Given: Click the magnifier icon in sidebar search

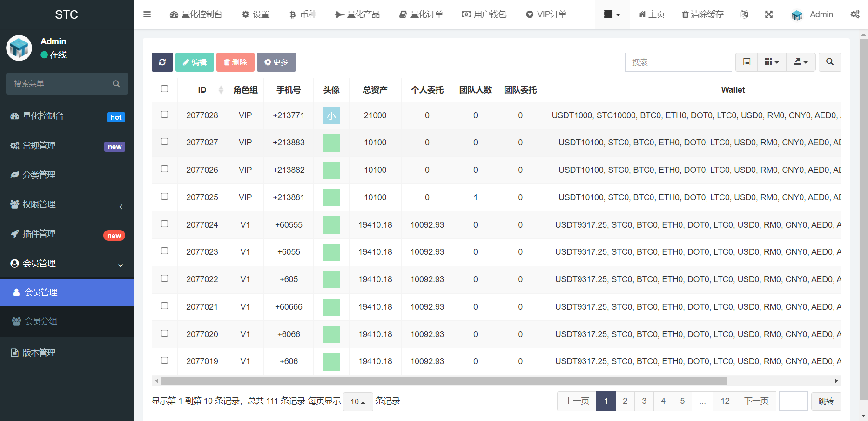Looking at the screenshot, I should 116,84.
